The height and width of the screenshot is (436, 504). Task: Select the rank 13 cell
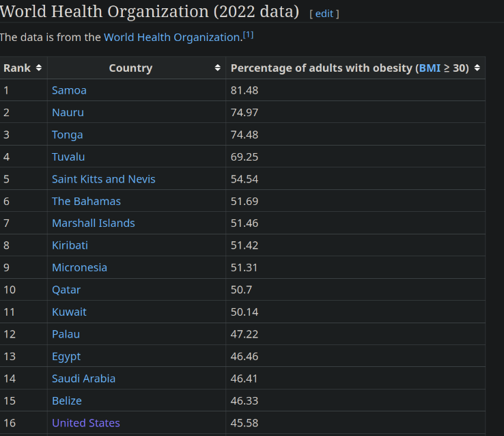click(23, 356)
